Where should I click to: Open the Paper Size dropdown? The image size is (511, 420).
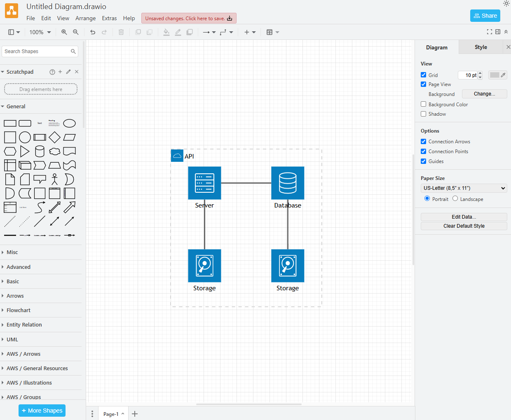tap(464, 188)
